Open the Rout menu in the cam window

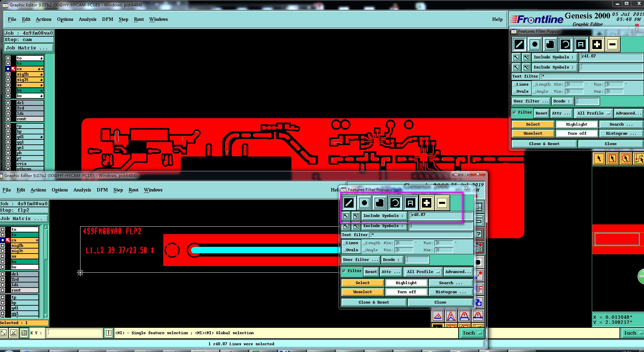pyautogui.click(x=139, y=19)
